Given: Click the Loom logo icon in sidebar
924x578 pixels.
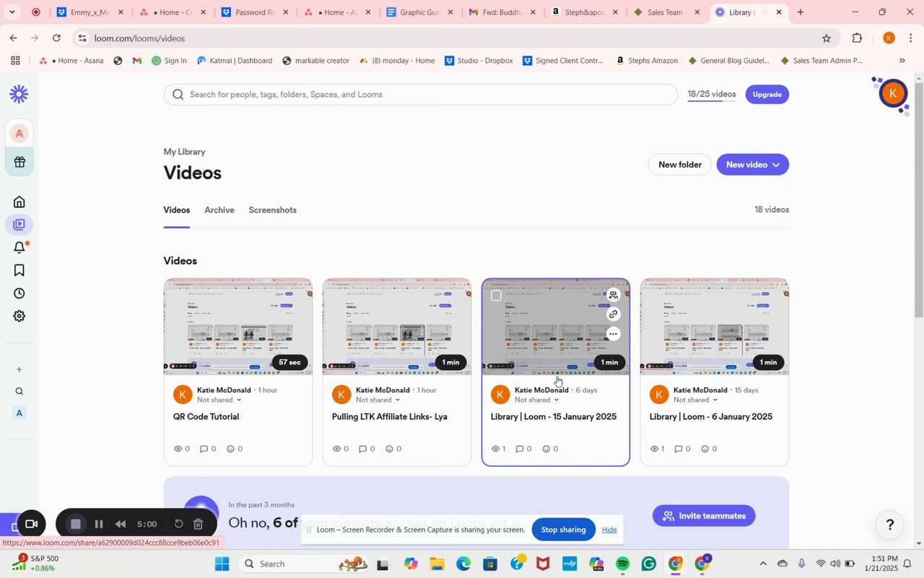Looking at the screenshot, I should pos(19,94).
